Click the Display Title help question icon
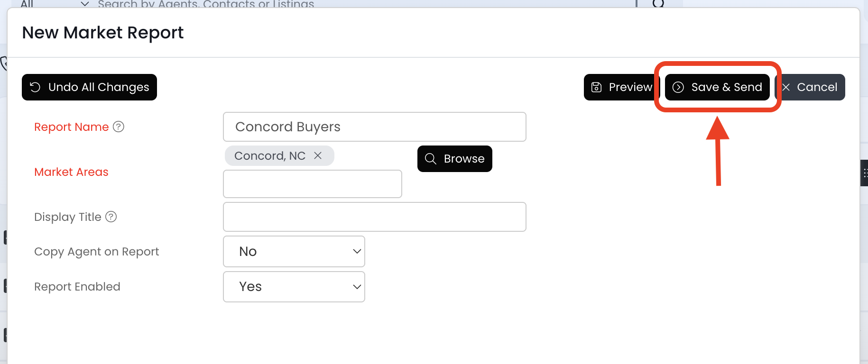 point(111,217)
